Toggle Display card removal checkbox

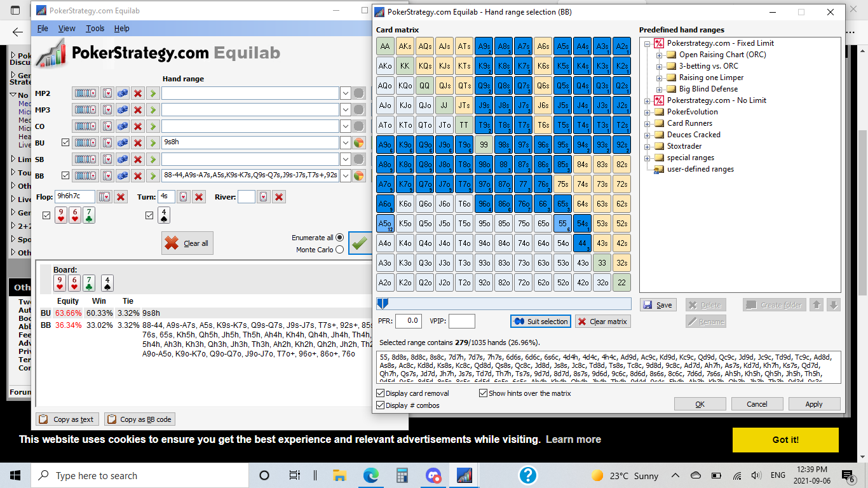[381, 393]
